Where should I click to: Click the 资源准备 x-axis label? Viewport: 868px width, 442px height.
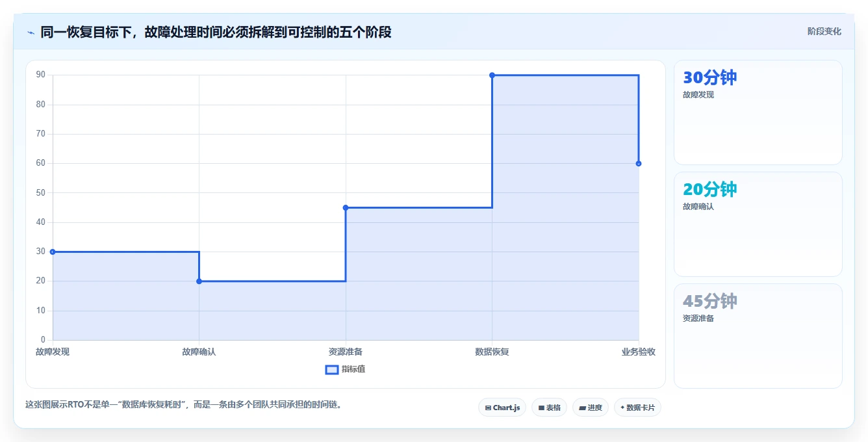(x=346, y=352)
